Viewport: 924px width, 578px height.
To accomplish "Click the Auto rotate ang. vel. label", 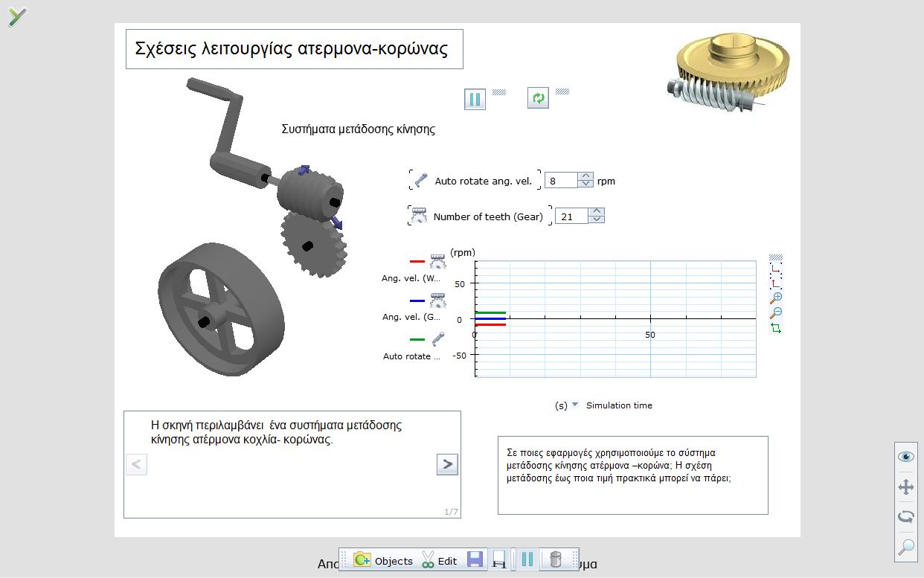I will tap(483, 181).
